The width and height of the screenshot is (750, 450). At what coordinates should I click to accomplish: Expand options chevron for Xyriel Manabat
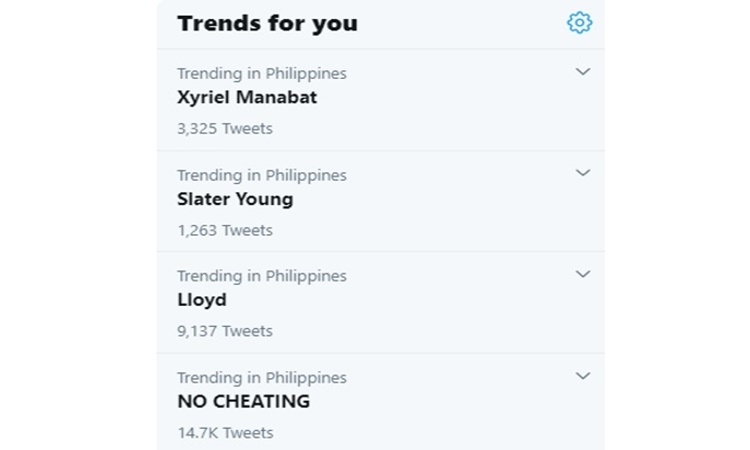point(583,72)
